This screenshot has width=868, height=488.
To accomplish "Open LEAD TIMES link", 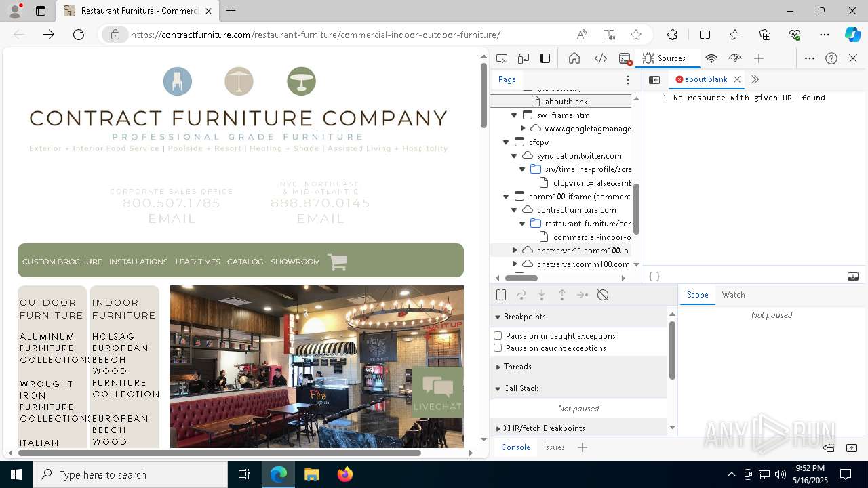I will pyautogui.click(x=197, y=262).
